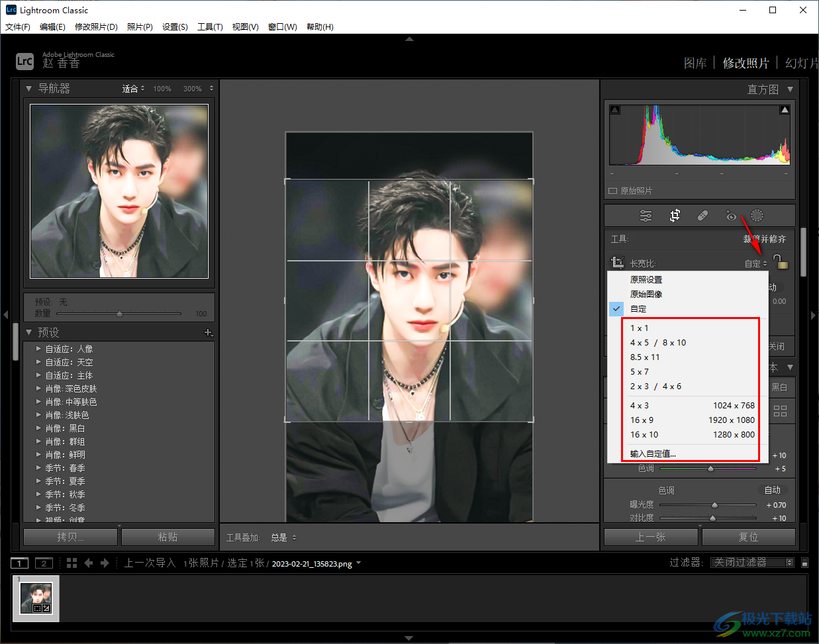Click the 粘贴 button
The image size is (819, 644).
click(168, 537)
